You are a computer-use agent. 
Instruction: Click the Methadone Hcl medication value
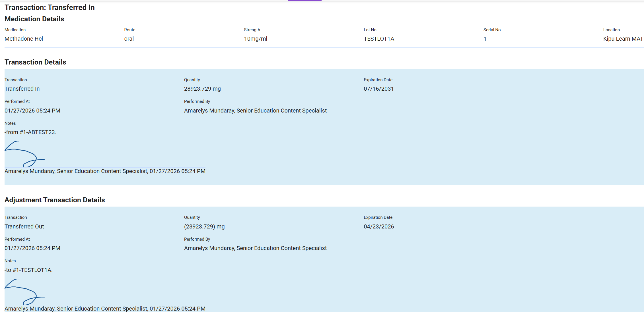tap(24, 39)
